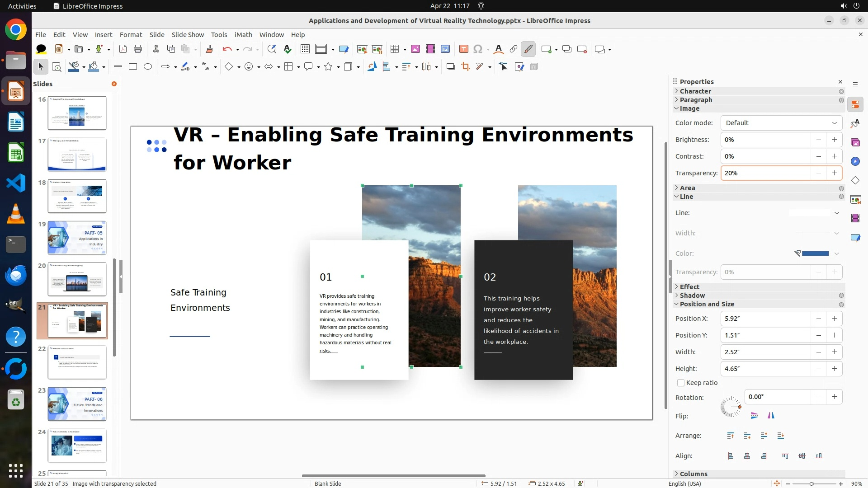Viewport: 868px width, 488px height.
Task: Toggle the Display Grid toolbar button
Action: click(305, 49)
